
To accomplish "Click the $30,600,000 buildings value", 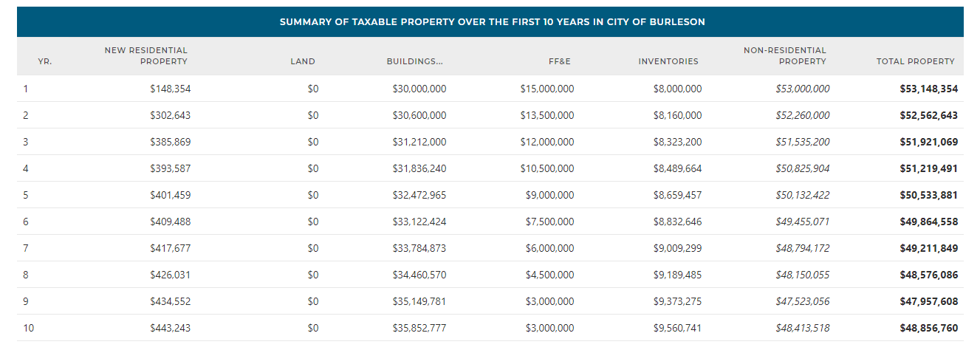I will [x=419, y=115].
